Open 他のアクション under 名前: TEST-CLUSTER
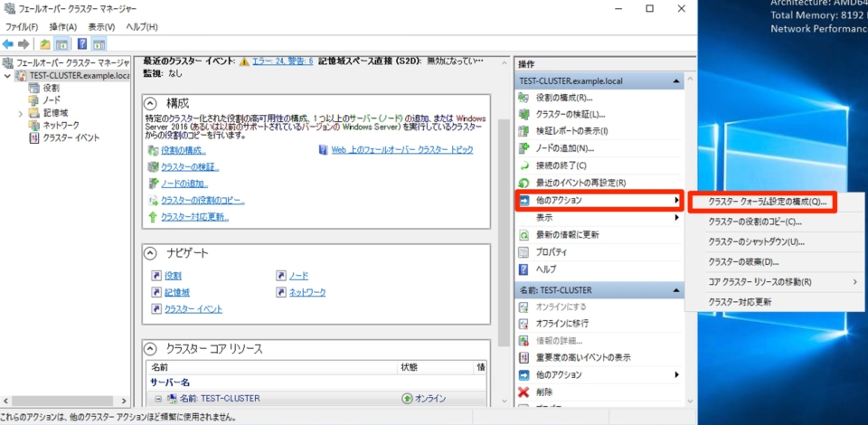 click(599, 374)
